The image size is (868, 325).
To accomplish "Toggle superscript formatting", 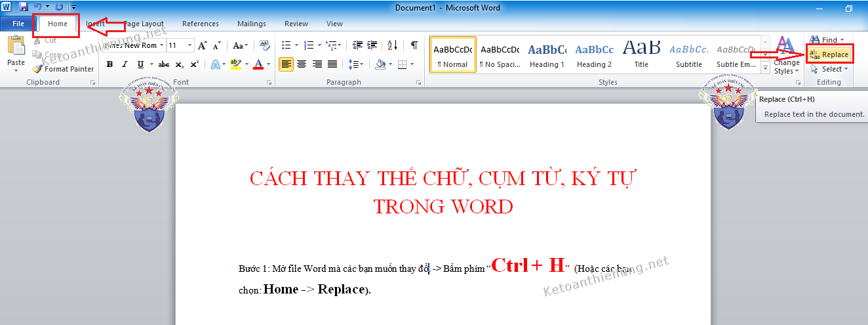I will pyautogui.click(x=194, y=64).
